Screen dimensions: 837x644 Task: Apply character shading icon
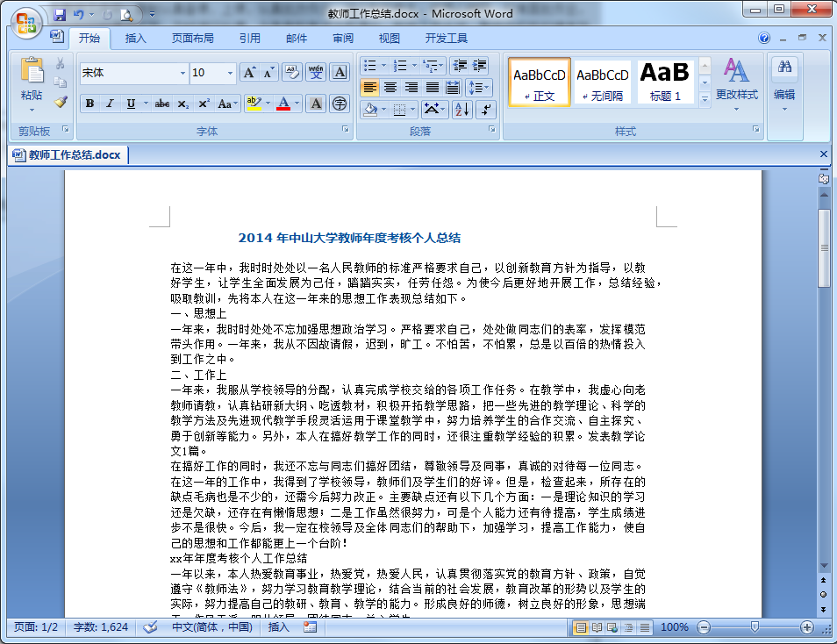point(316,104)
